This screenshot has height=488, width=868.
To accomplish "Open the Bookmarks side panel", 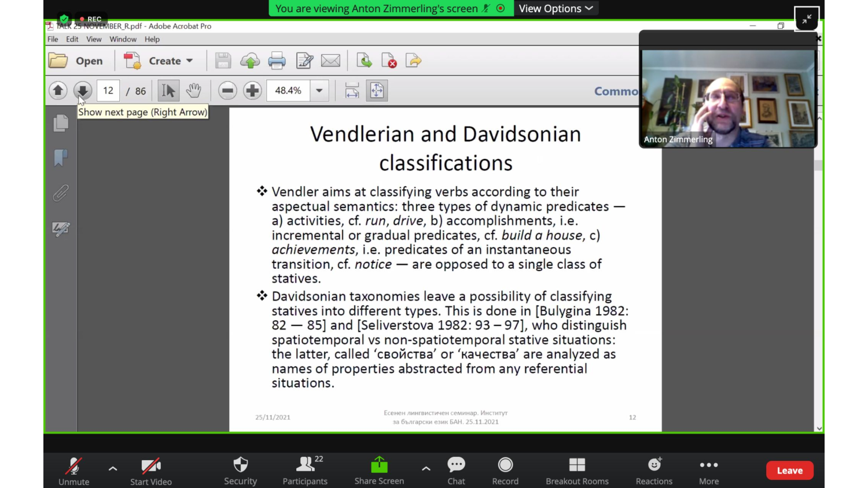I will [61, 158].
